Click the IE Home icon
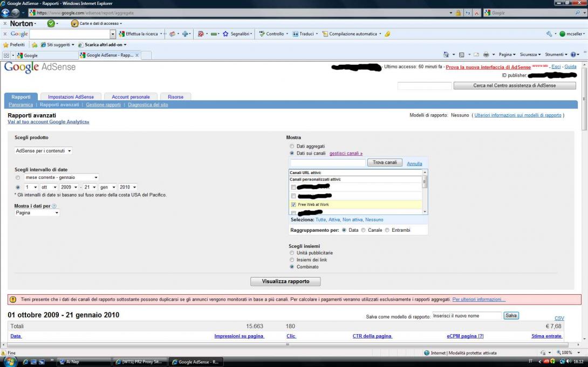The height and width of the screenshot is (367, 588). click(446, 54)
